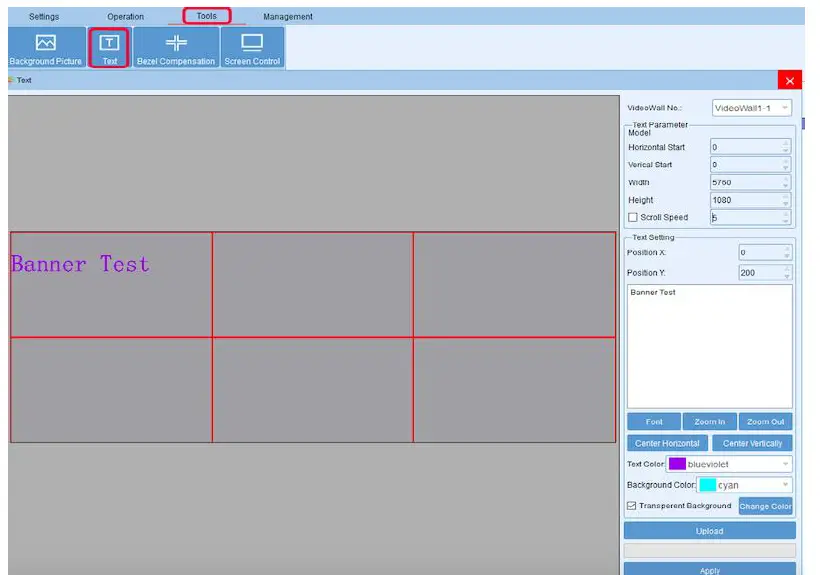Click the Change Color button
Screen dimensions: 820x575
765,506
